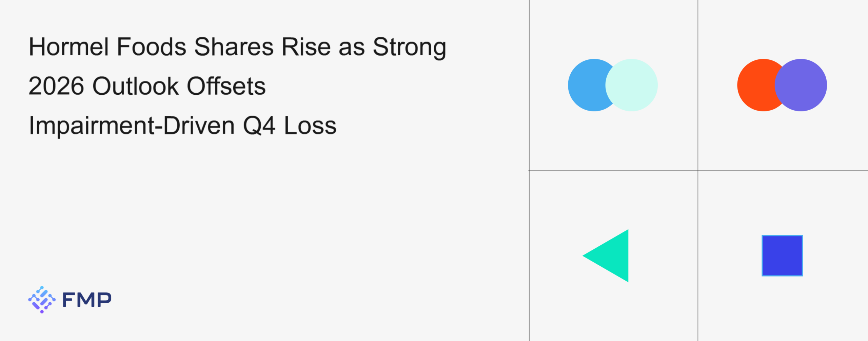Click the pale mint circle shape

[635, 85]
